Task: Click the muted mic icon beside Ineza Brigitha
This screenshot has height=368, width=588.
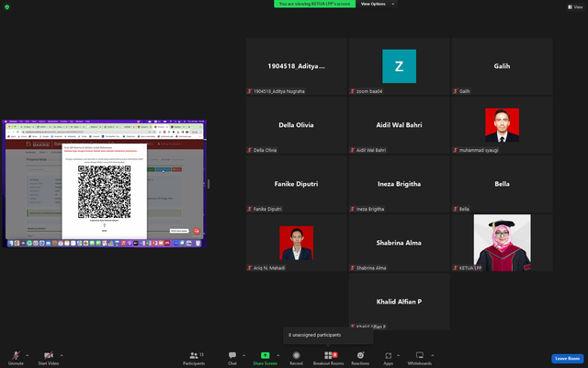Action: pyautogui.click(x=352, y=209)
